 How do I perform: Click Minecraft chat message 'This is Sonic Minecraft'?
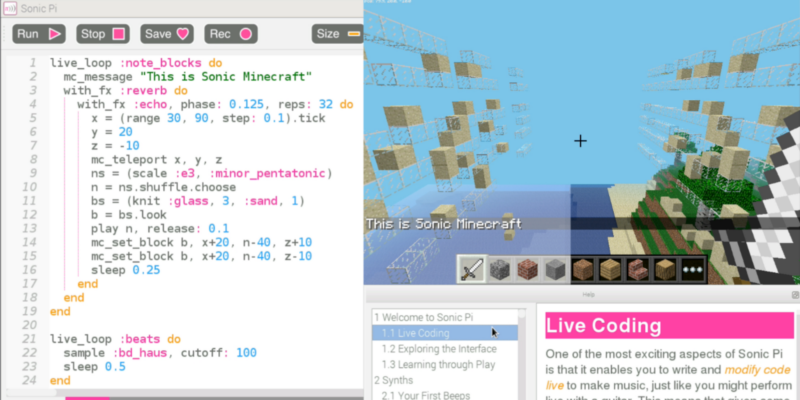pos(443,224)
